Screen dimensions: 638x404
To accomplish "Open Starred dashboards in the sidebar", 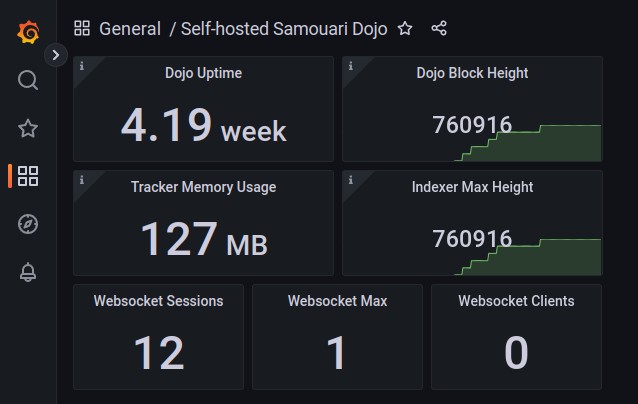I will (x=28, y=128).
